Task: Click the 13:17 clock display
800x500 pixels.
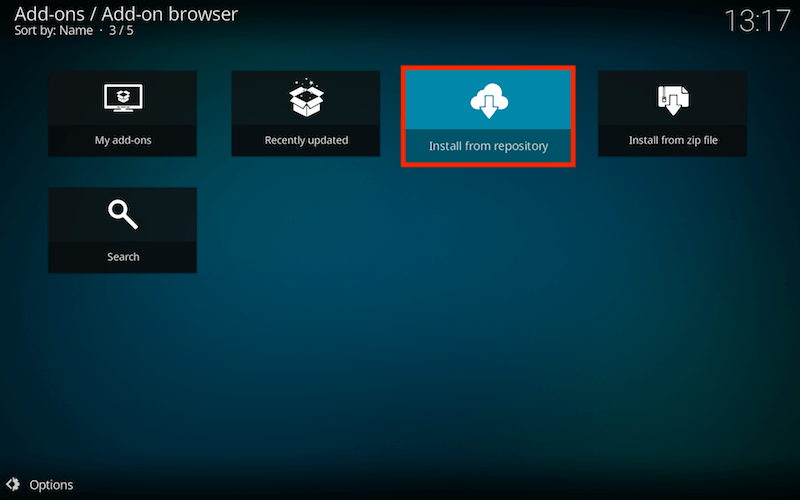Action: click(757, 21)
